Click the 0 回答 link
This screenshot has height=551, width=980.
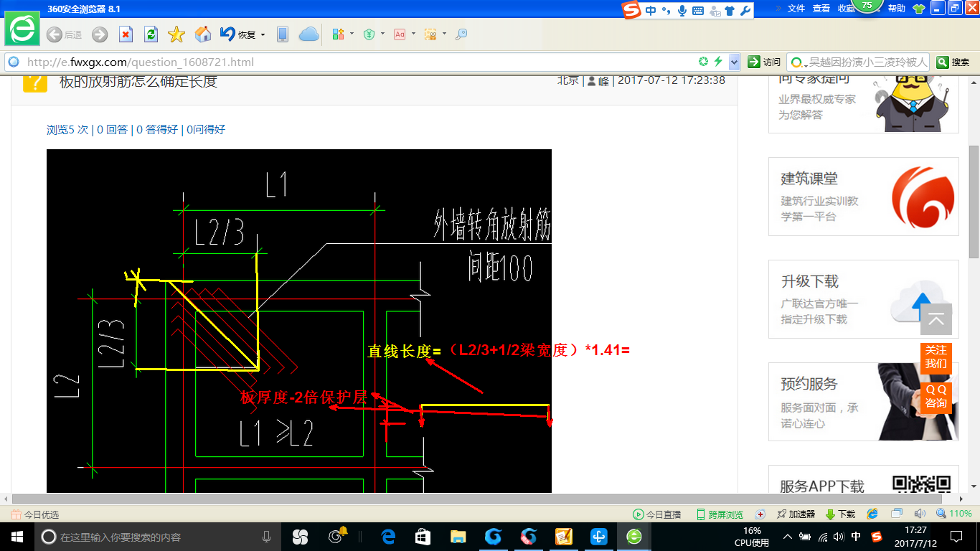click(113, 129)
